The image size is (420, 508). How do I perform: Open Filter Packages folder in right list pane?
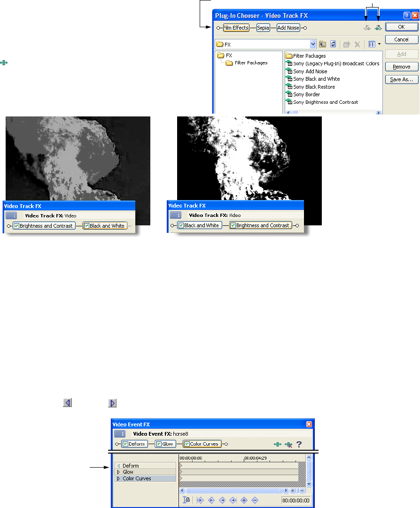coord(306,56)
